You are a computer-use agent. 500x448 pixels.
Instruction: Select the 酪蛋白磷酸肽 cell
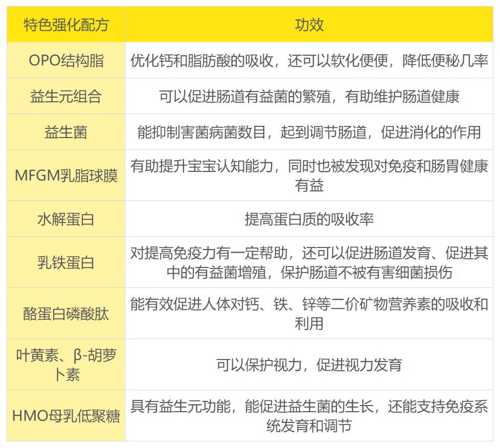click(x=66, y=313)
